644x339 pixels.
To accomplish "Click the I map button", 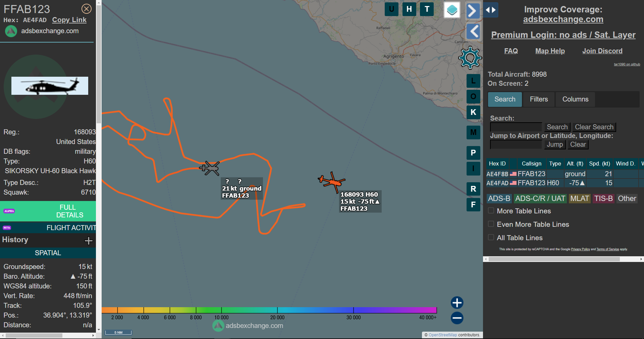I will [473, 168].
